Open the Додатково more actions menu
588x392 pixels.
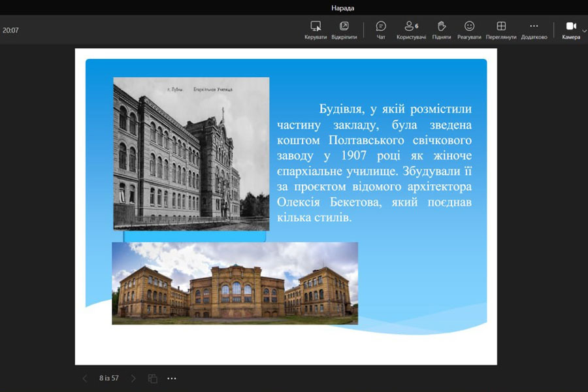click(x=534, y=29)
